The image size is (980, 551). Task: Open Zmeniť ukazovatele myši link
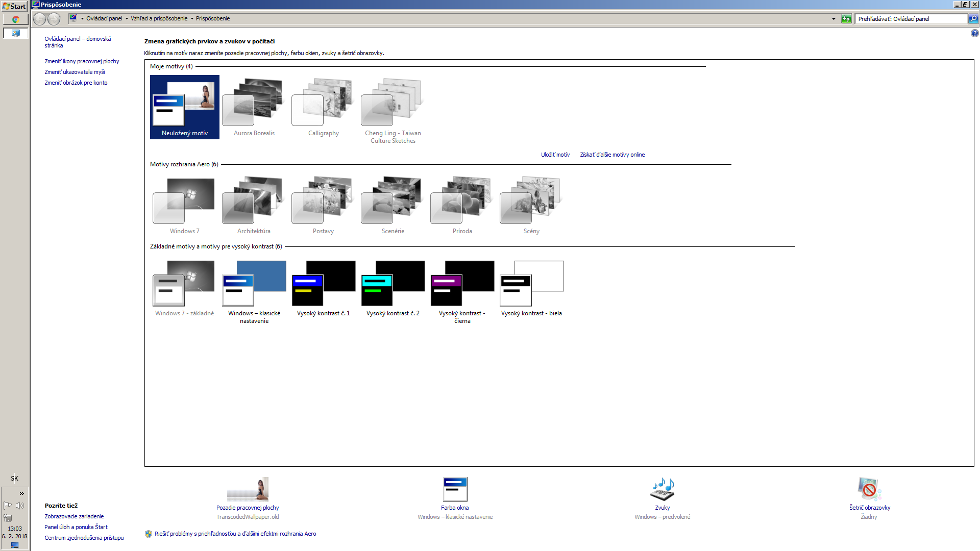point(75,72)
